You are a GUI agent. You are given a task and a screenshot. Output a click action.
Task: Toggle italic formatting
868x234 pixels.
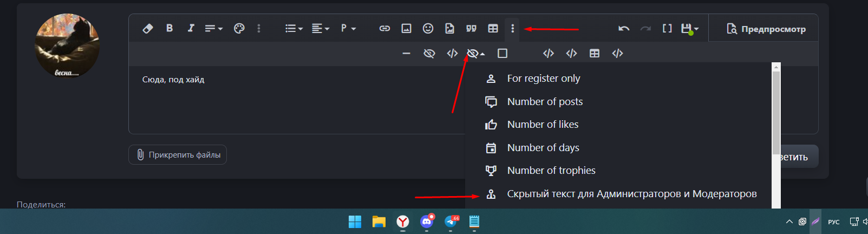[191, 28]
